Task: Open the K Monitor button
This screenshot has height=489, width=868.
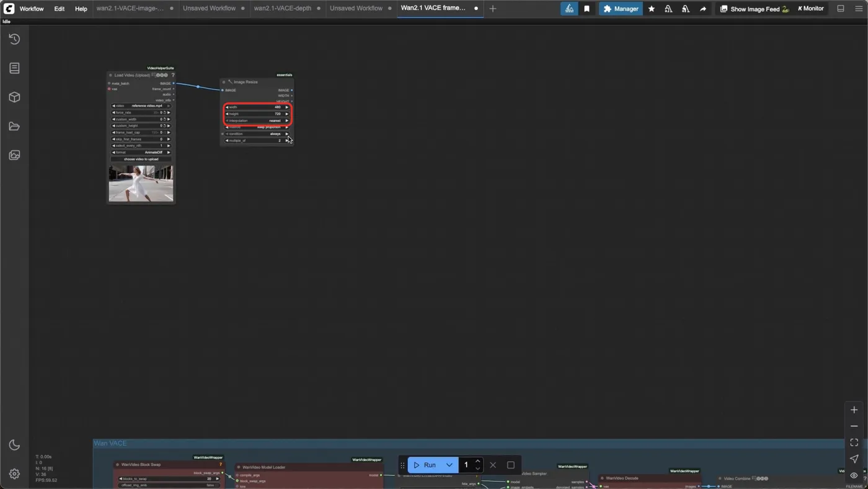Action: click(x=811, y=9)
